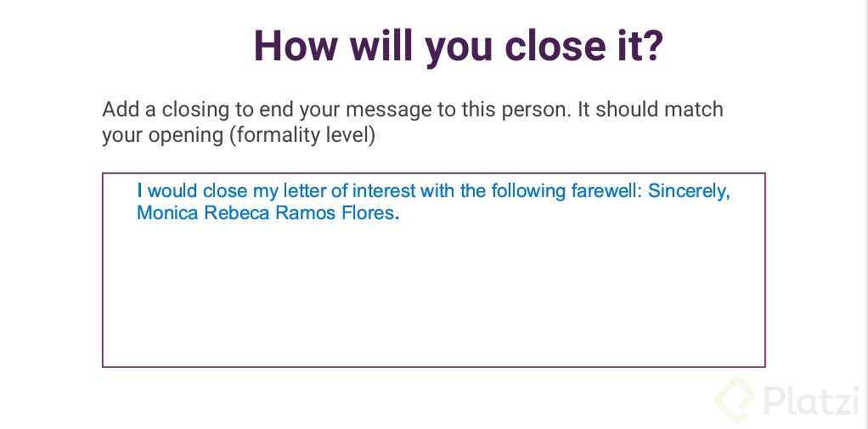Click the Platzi wordmark text
The height and width of the screenshot is (429, 868).
point(812,401)
